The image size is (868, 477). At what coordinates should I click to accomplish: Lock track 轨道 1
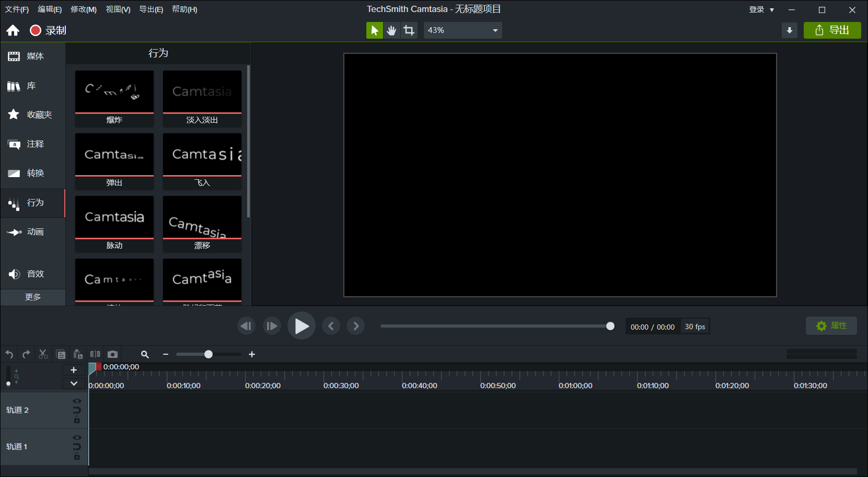coord(77,456)
